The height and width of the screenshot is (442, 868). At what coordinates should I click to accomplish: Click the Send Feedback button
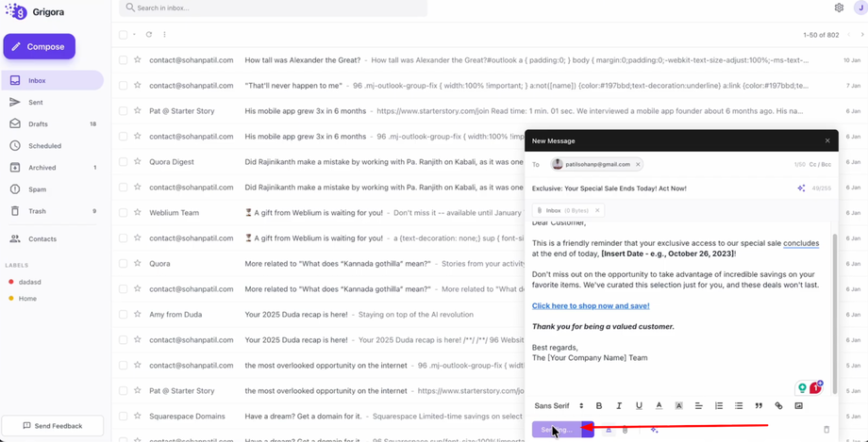[52, 426]
